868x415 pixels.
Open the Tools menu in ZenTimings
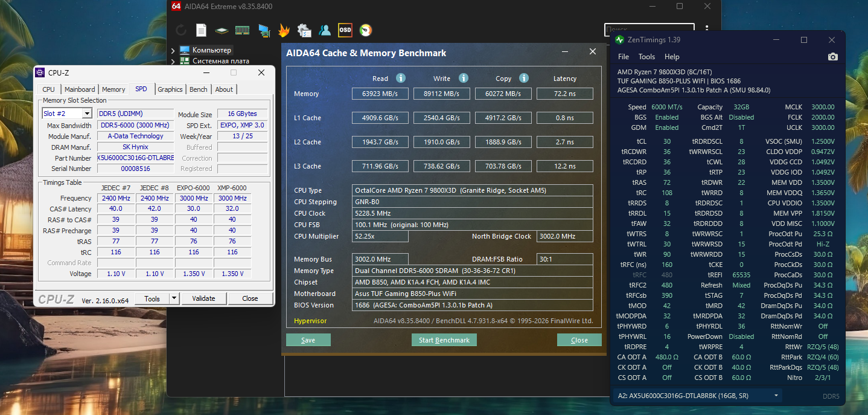pos(646,57)
